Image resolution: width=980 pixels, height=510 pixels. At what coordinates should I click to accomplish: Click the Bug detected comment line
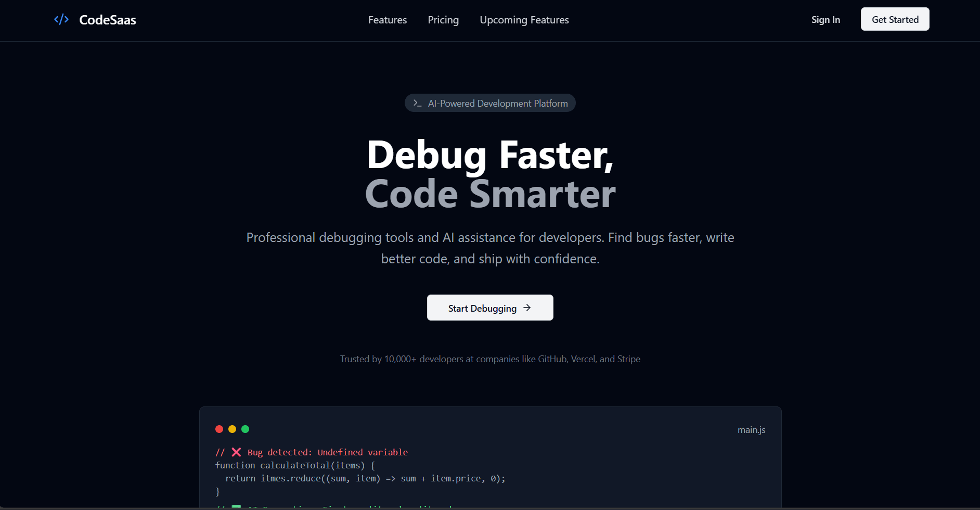click(312, 452)
